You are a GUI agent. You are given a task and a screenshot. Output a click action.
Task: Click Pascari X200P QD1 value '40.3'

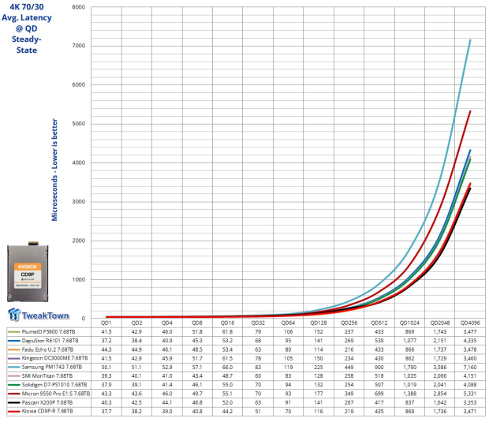(106, 403)
